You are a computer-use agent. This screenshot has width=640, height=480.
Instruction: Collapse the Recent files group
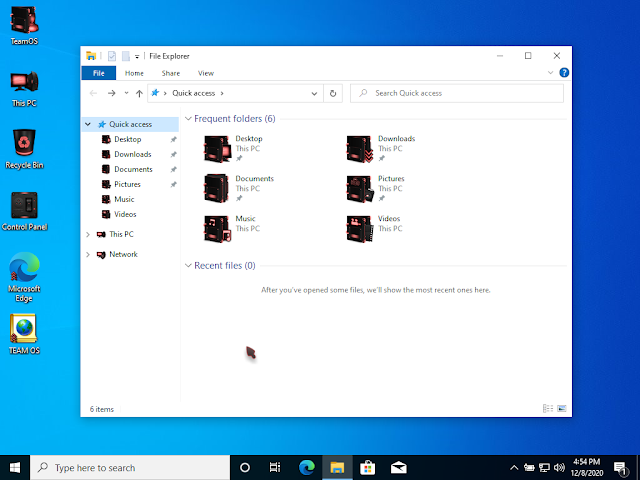click(x=188, y=266)
